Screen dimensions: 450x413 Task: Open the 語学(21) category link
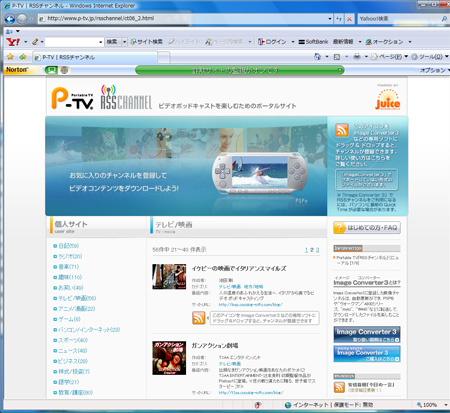pos(69,382)
